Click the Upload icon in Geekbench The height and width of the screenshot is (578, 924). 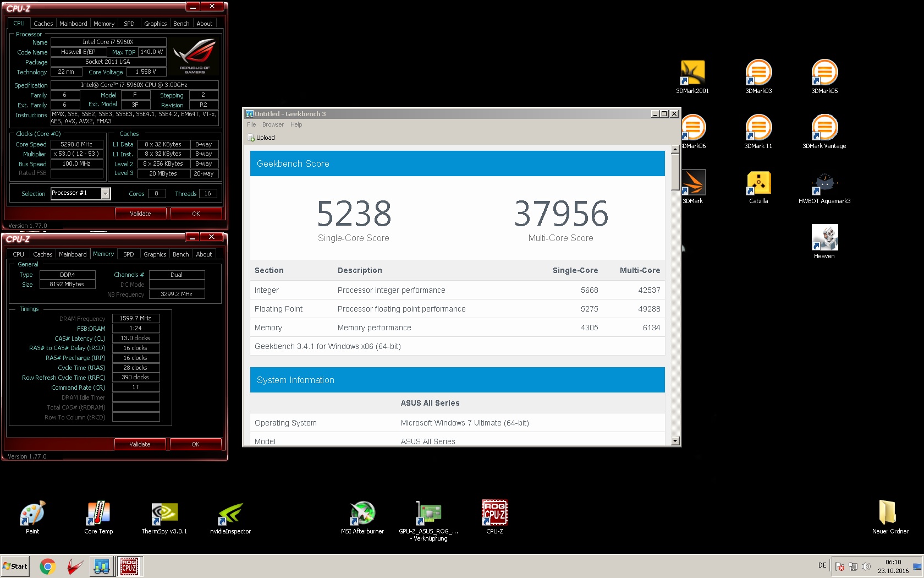tap(261, 138)
